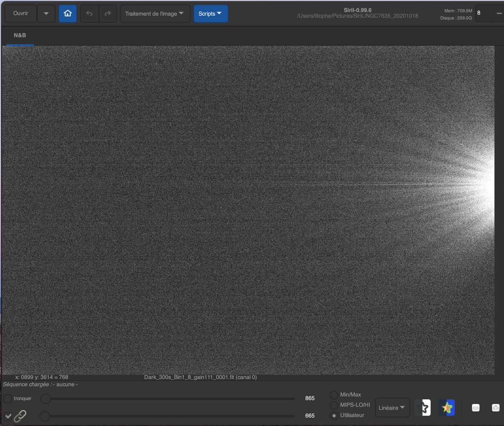
Task: Select the Min/Max display mode radio button
Action: coord(334,394)
